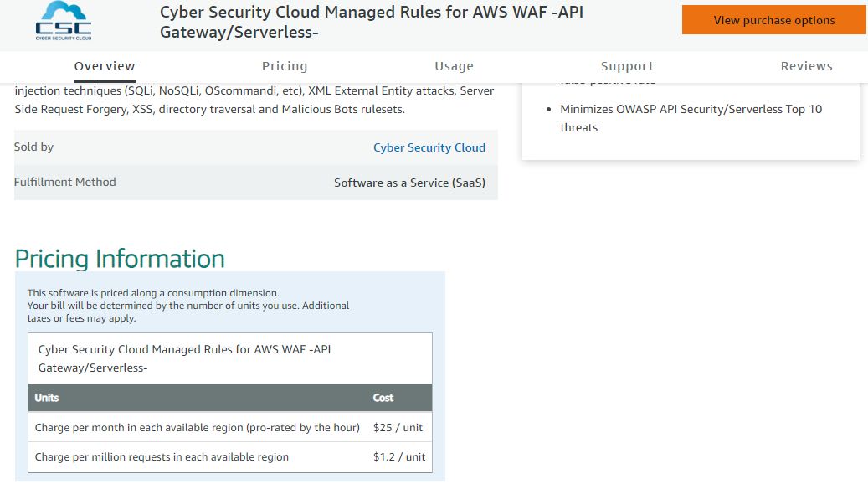Click product name inside the pricing table
Screen dimensions: 868x484
[184, 358]
